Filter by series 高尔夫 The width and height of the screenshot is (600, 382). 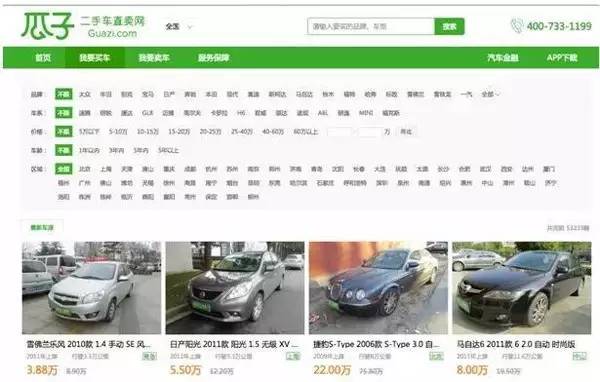(x=192, y=113)
